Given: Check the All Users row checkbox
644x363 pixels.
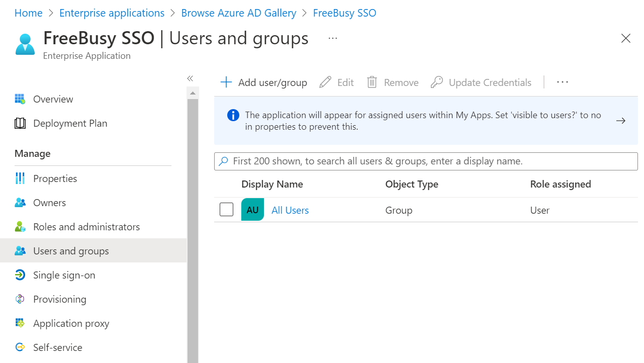Looking at the screenshot, I should [x=227, y=210].
